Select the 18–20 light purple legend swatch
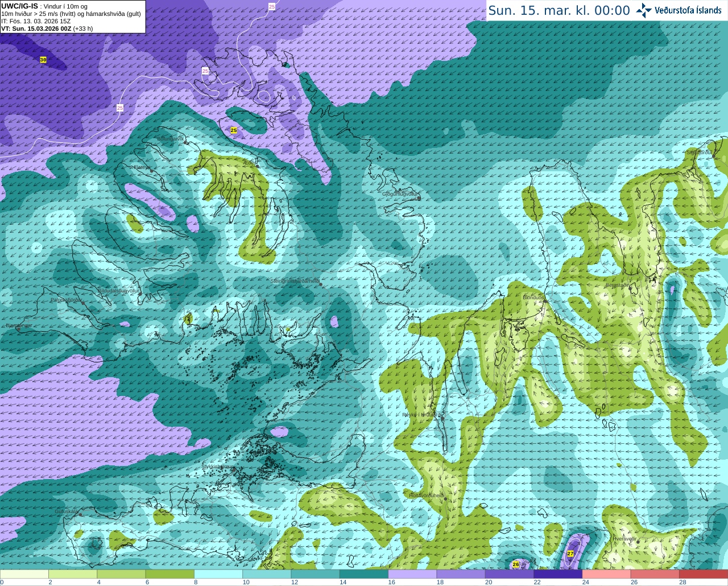Screen dimensions: 728x586 point(461,574)
